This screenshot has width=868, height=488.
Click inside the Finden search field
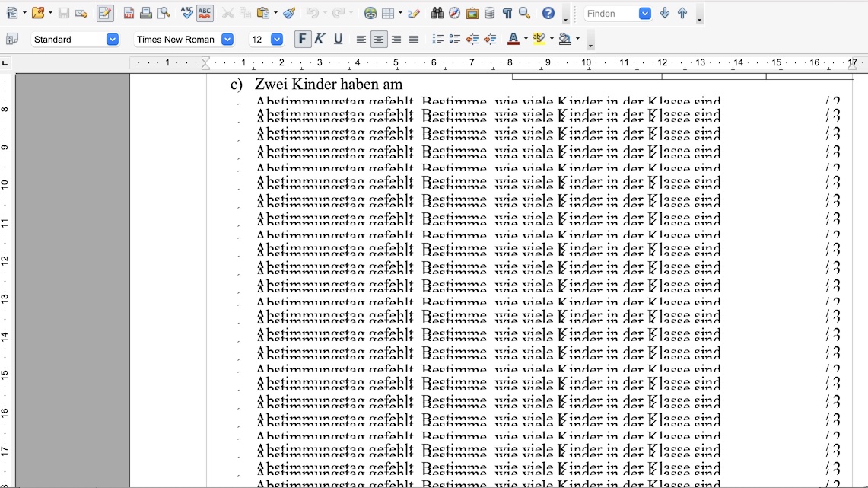(609, 13)
